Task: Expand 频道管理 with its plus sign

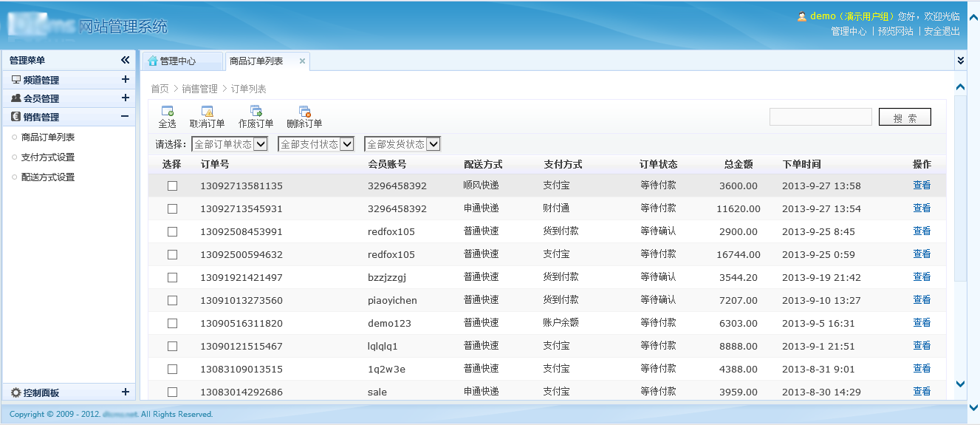Action: coord(125,79)
